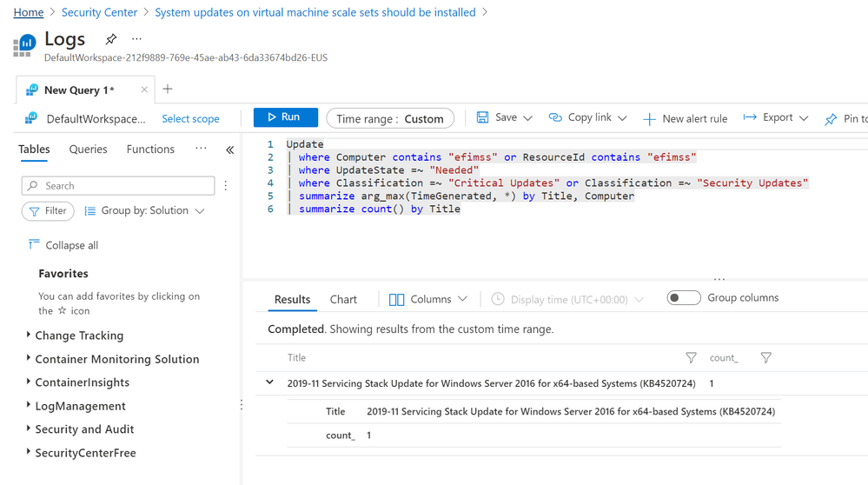Click in the tables Search field

click(118, 185)
